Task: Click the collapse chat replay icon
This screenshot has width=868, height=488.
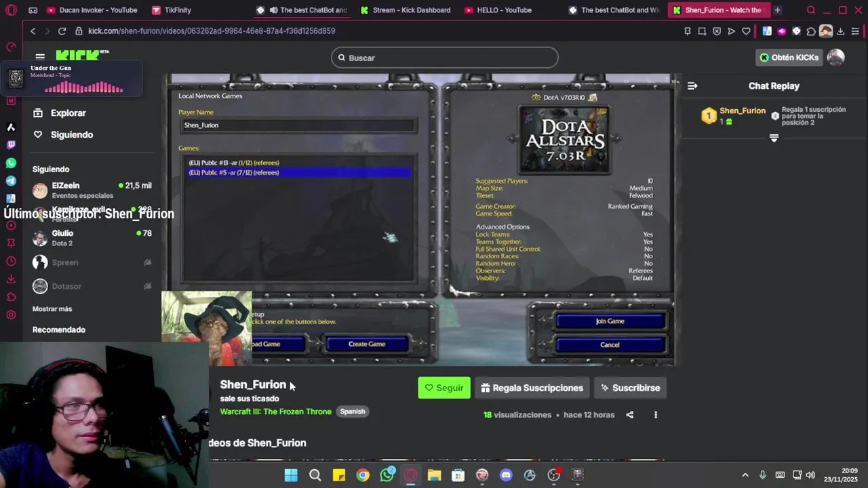Action: tap(692, 86)
